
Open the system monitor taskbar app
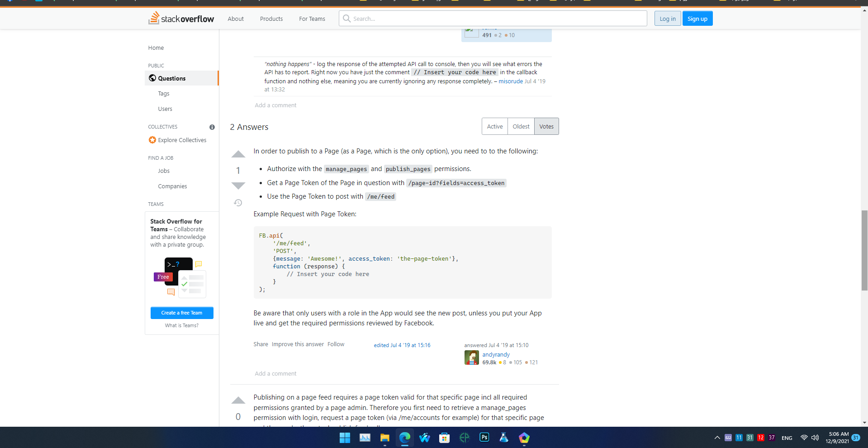pos(365,438)
